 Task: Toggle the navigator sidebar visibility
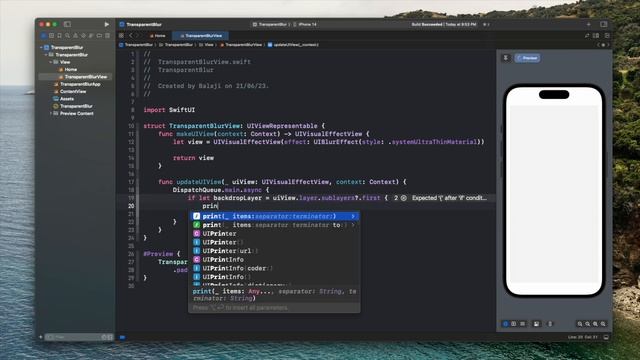coord(67,24)
